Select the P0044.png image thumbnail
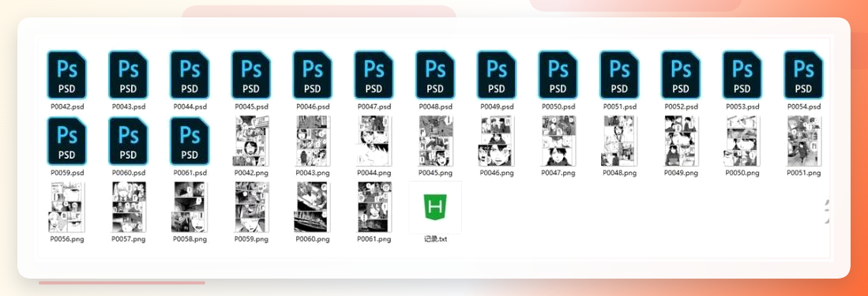 click(374, 141)
